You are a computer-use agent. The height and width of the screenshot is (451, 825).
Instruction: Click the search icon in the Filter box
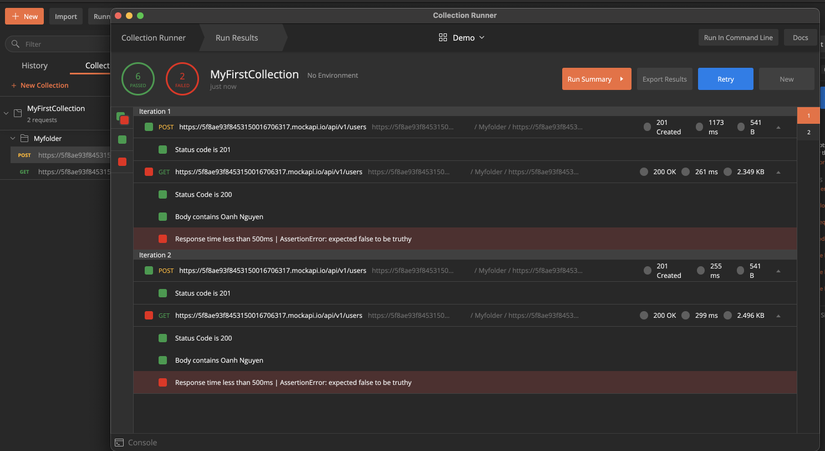point(15,44)
